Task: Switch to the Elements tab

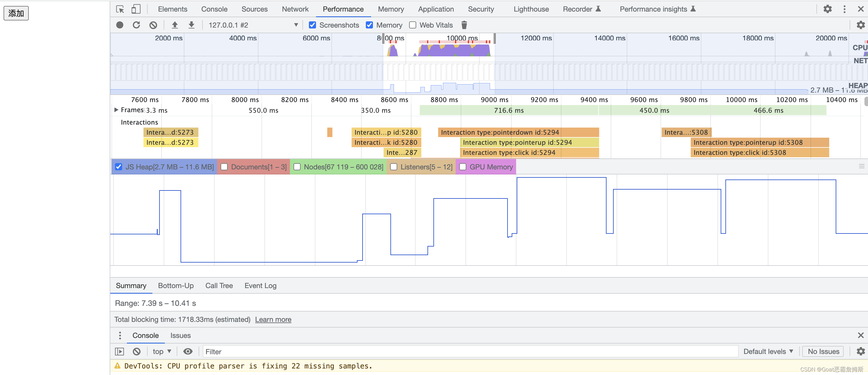Action: (173, 9)
